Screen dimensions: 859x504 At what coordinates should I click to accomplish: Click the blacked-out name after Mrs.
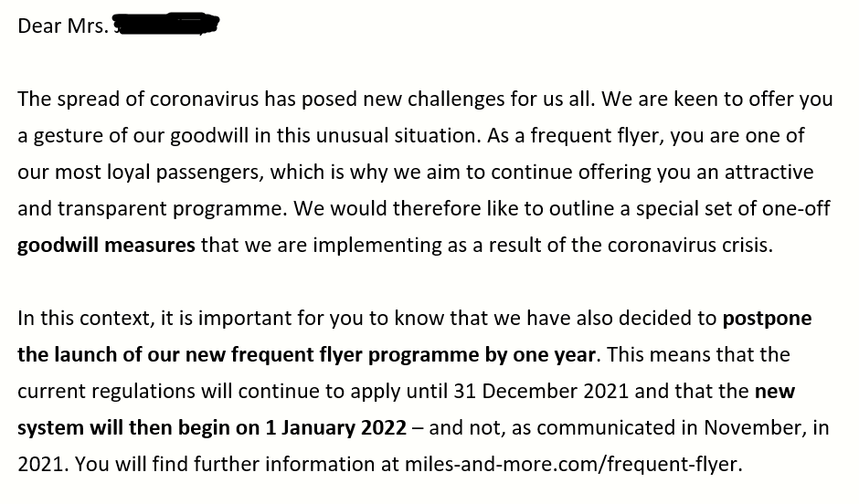click(166, 24)
